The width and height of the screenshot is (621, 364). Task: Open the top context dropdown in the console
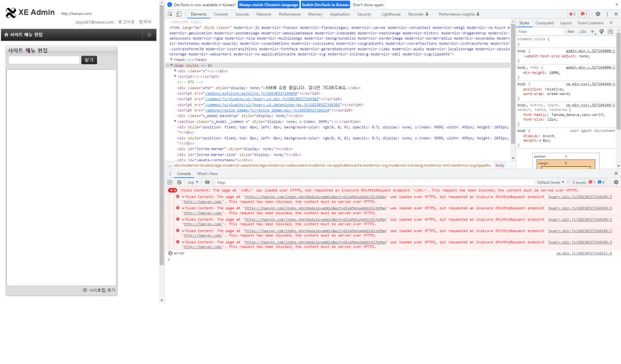(x=194, y=182)
